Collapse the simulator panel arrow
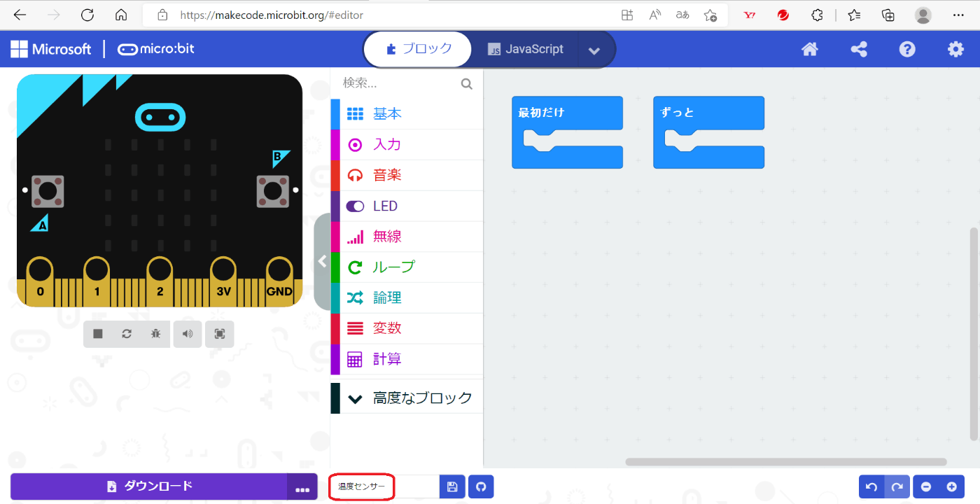 click(322, 261)
